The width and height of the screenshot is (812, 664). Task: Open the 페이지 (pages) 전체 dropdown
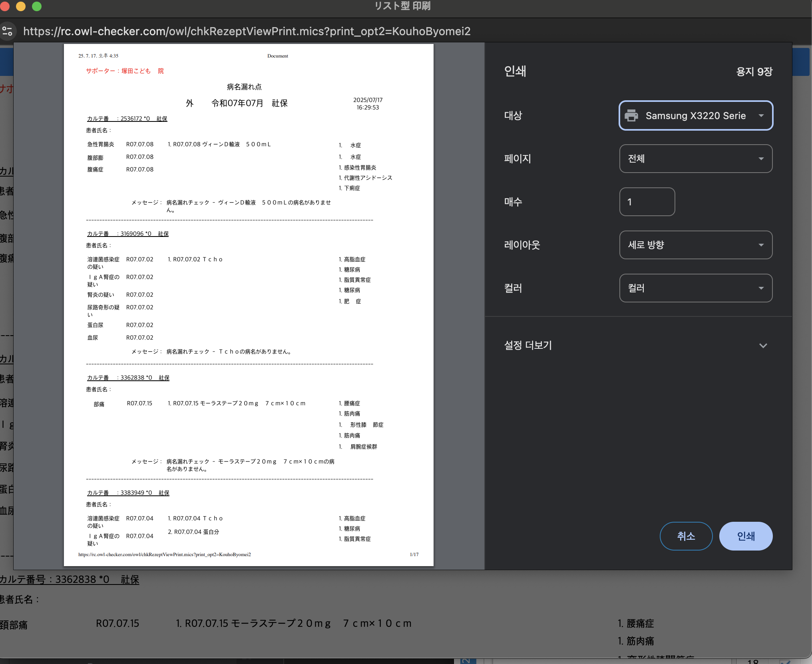(x=696, y=159)
